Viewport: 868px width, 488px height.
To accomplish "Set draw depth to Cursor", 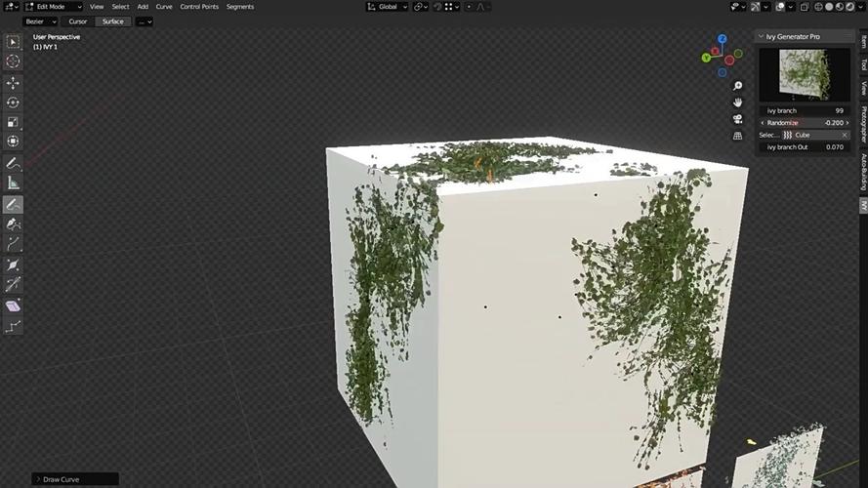I will [78, 21].
